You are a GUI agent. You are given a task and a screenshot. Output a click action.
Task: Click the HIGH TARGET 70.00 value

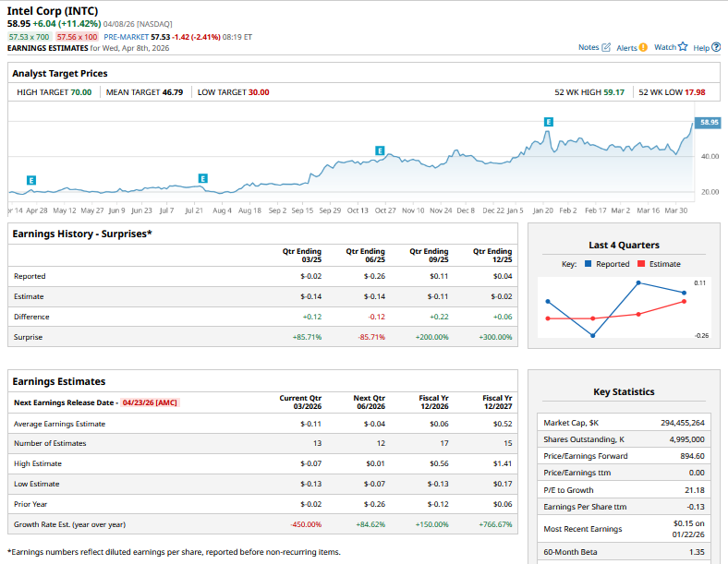tap(81, 92)
